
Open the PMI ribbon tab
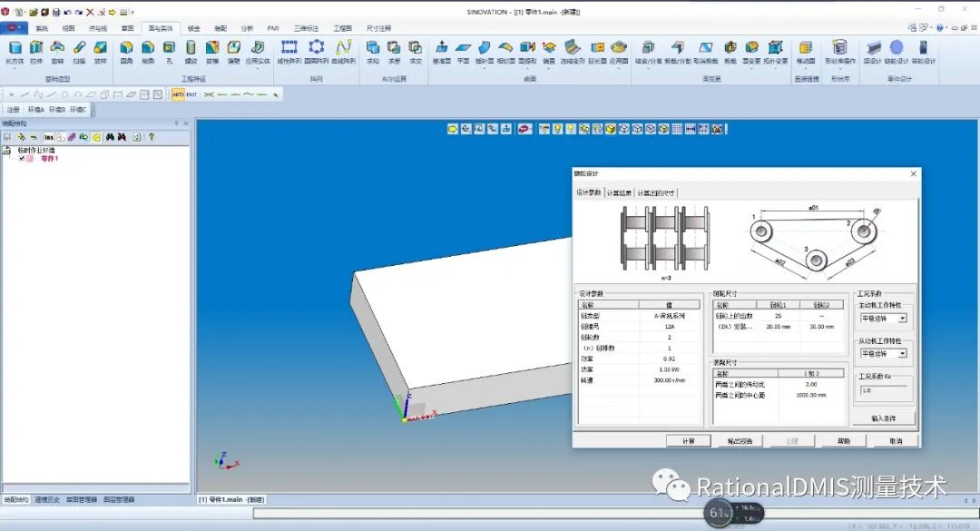pos(272,28)
